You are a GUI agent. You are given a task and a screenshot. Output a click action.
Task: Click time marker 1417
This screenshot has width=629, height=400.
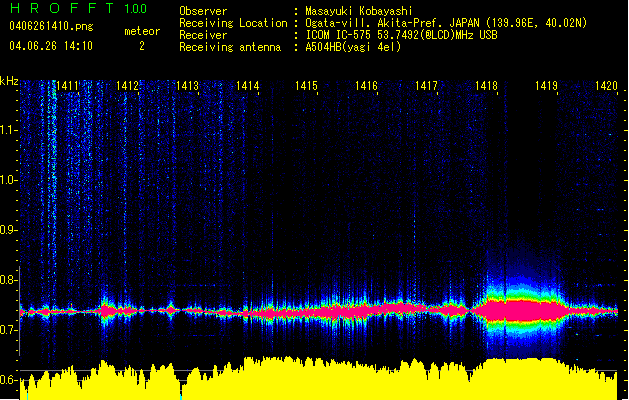426,86
